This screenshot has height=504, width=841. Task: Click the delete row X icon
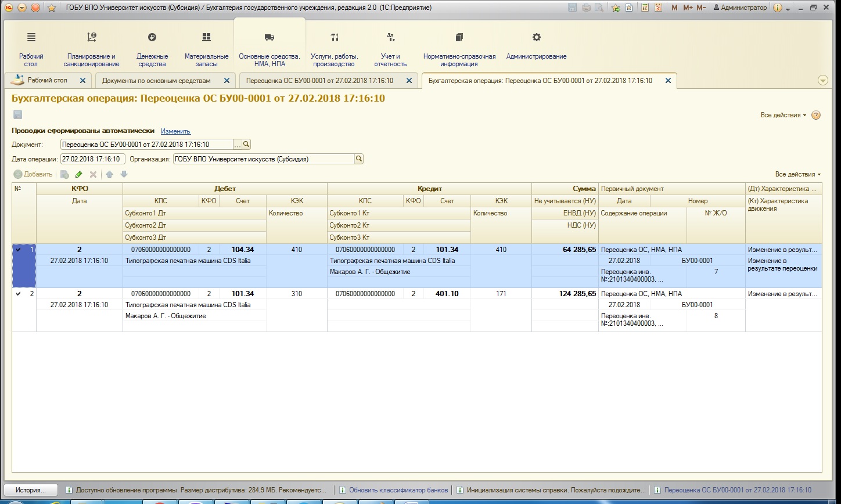pos(93,174)
